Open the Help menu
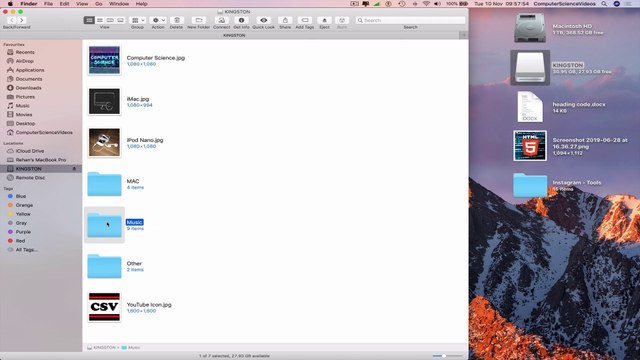 [x=141, y=4]
